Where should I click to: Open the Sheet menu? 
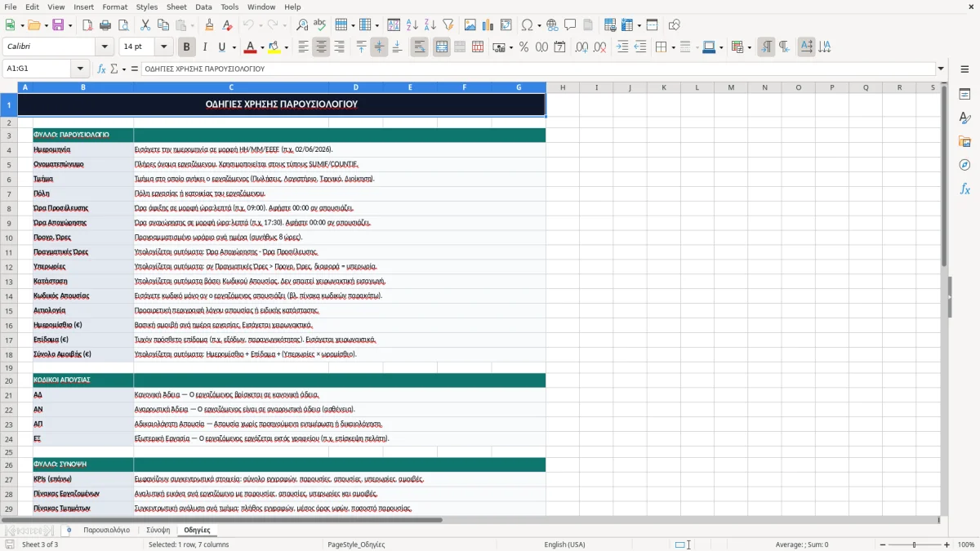click(176, 7)
